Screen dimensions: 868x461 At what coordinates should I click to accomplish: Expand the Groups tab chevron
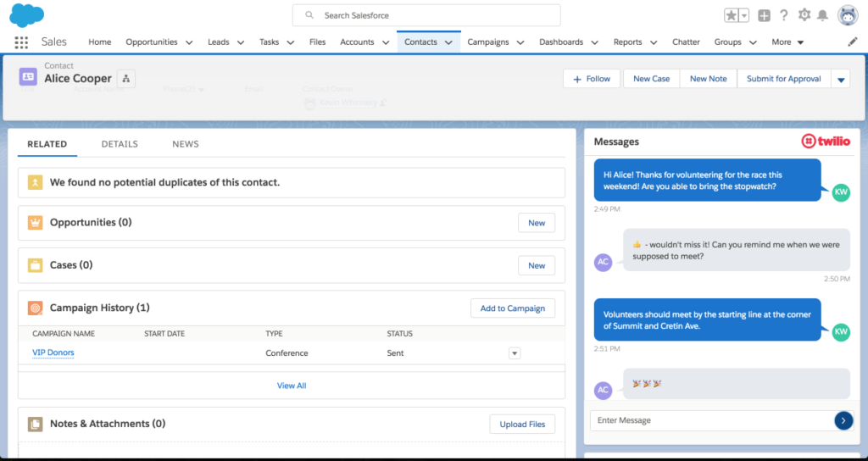(753, 42)
